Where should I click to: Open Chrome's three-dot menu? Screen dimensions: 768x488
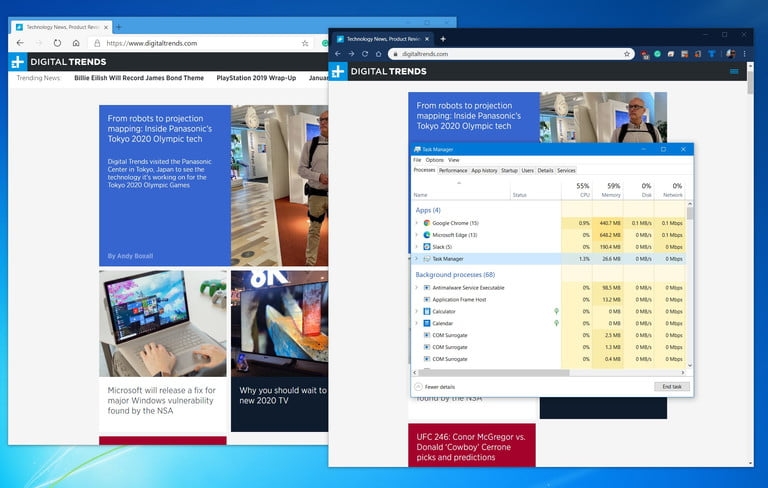point(744,54)
